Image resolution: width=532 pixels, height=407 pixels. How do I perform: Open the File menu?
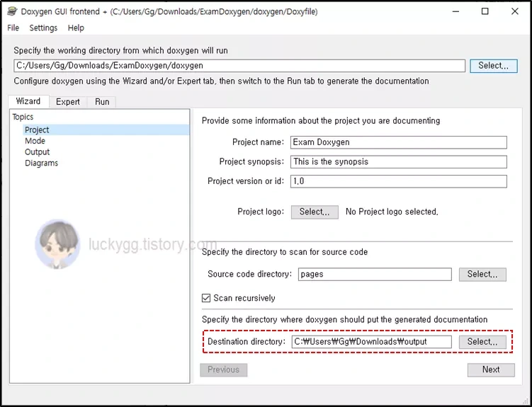[x=13, y=28]
